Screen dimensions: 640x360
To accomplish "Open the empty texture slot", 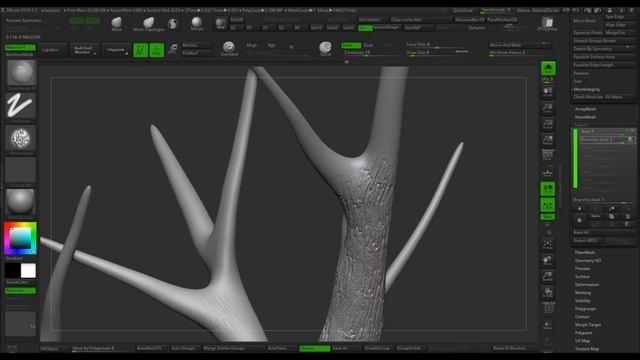I will click(x=21, y=171).
